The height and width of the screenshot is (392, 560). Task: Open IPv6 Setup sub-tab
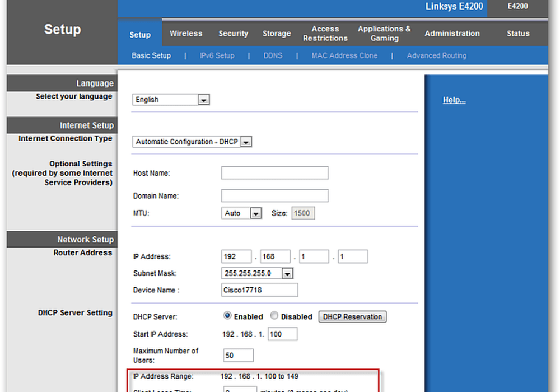coord(217,55)
